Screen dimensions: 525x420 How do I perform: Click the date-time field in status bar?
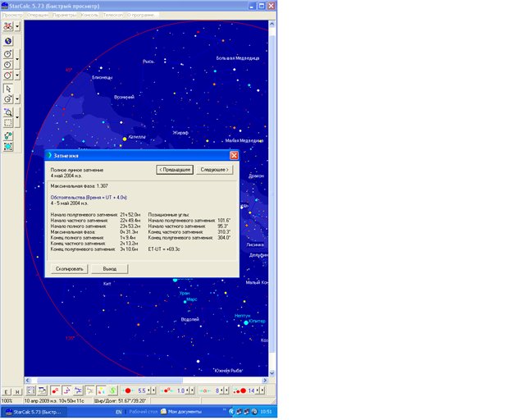[x=57, y=400]
